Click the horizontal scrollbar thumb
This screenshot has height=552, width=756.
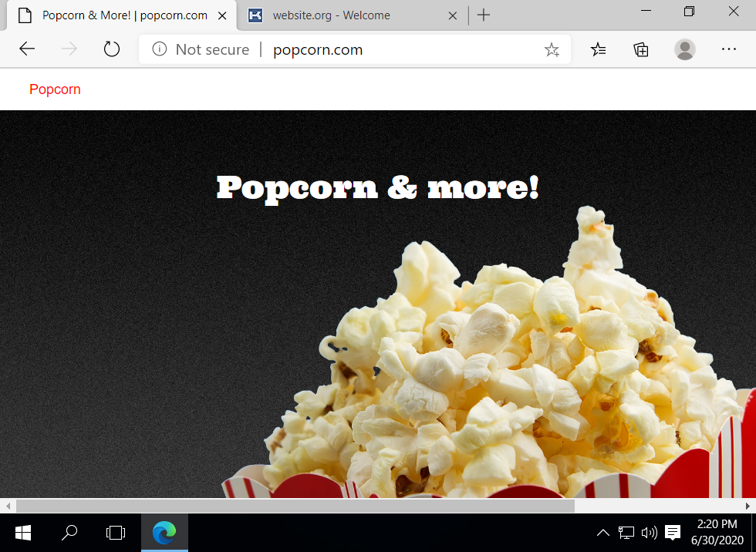coord(295,506)
